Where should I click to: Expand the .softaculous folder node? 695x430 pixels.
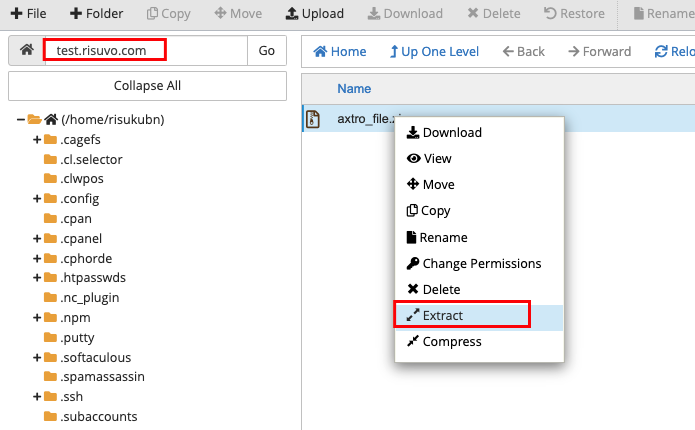(37, 357)
